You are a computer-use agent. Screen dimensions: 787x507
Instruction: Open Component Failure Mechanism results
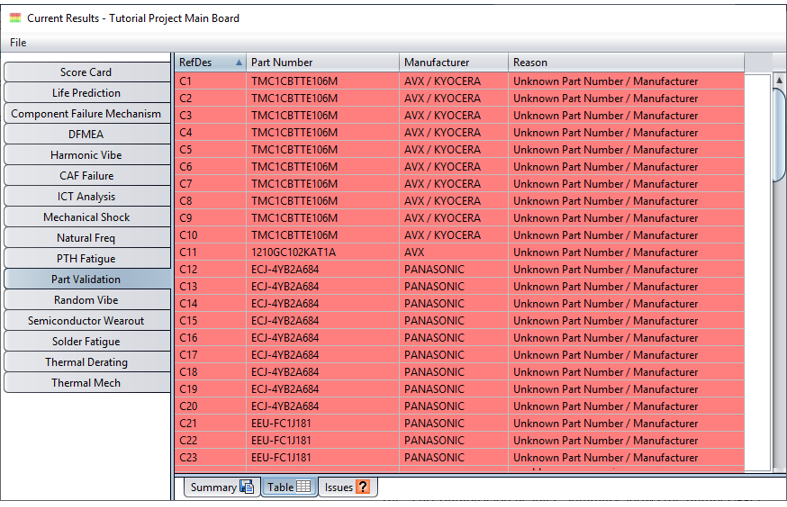coord(86,113)
